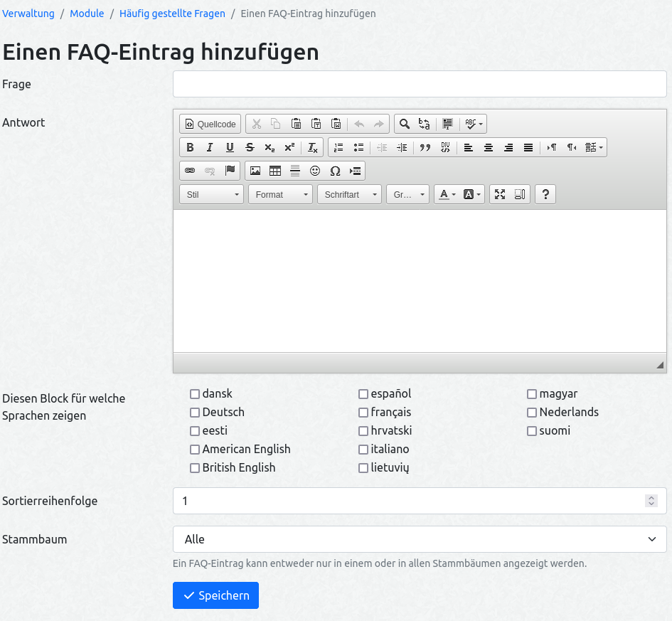Switch to Quellcode source view
672x621 pixels.
point(210,124)
